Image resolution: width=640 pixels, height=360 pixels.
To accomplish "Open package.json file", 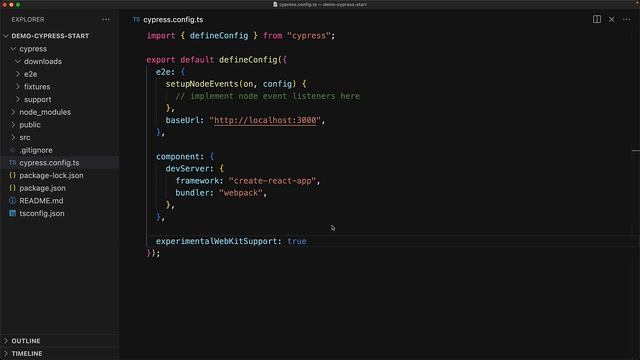I will coord(42,188).
